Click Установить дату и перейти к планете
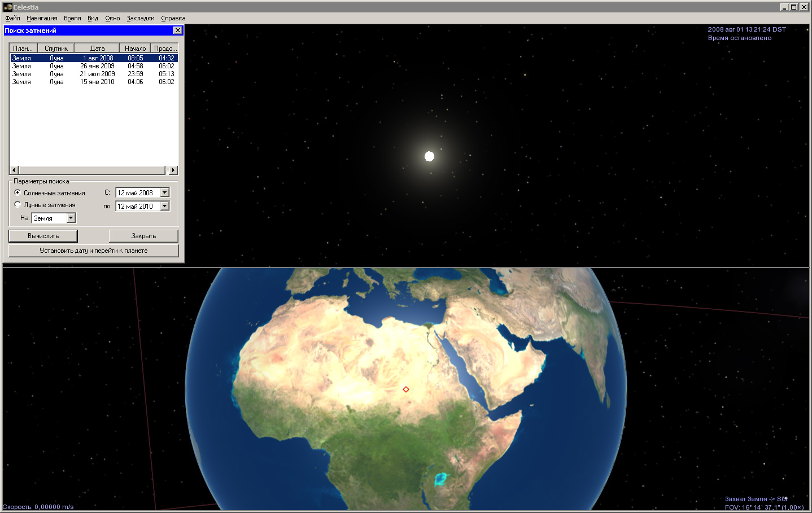Viewport: 812px width, 513px height. [94, 251]
